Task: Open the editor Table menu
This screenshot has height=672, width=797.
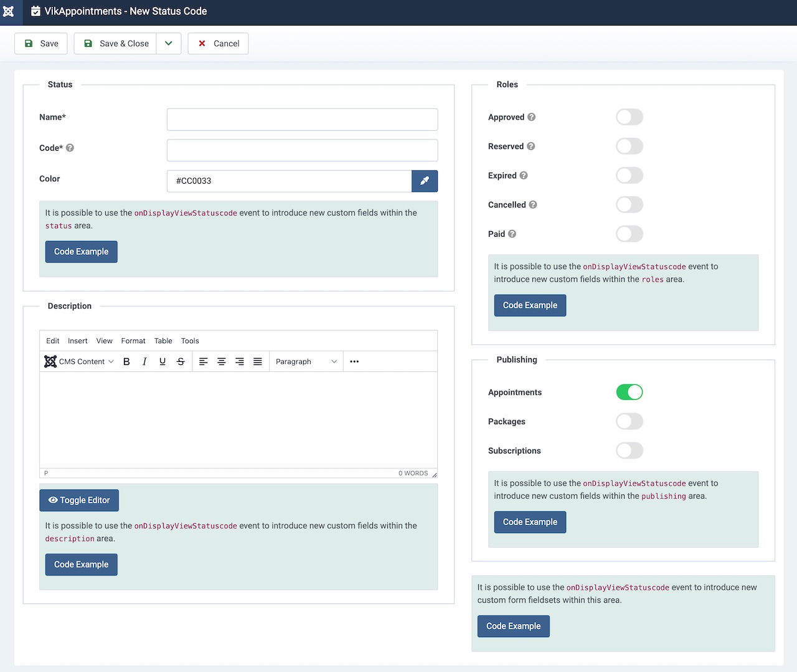Action: (x=163, y=341)
